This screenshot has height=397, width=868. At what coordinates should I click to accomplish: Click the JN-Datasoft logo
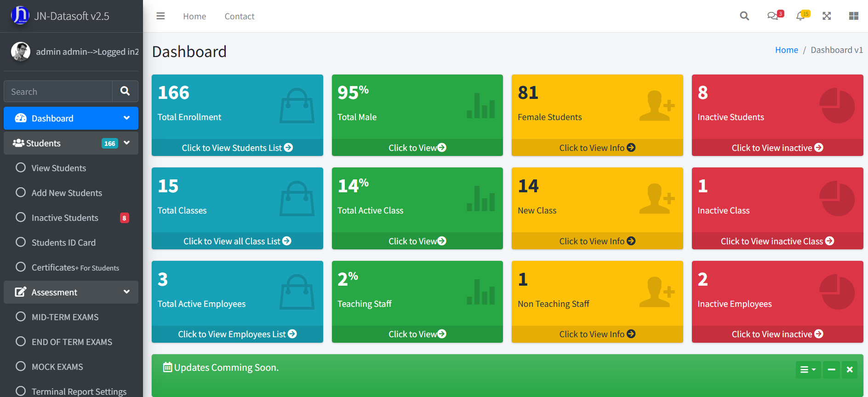coord(20,16)
